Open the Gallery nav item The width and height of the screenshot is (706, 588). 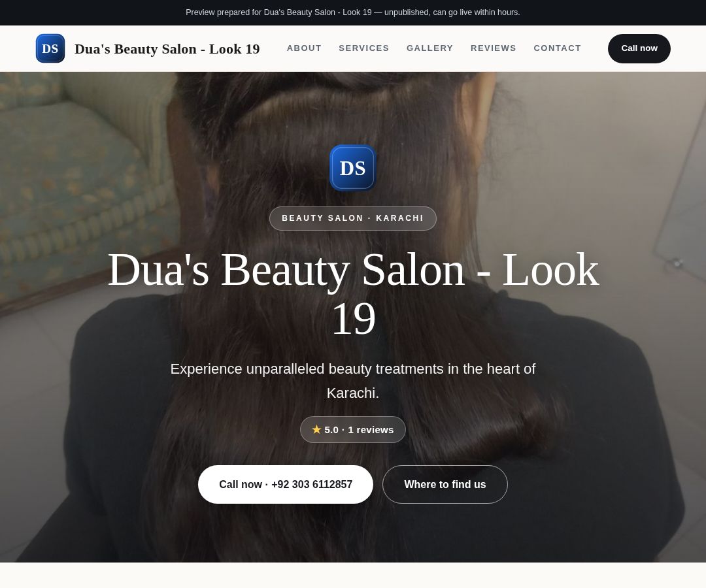429,48
